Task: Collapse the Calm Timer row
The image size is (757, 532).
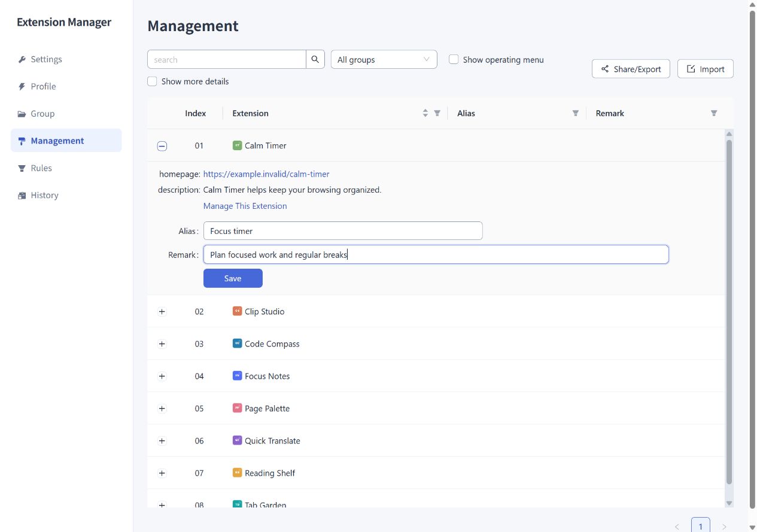Action: pos(162,145)
